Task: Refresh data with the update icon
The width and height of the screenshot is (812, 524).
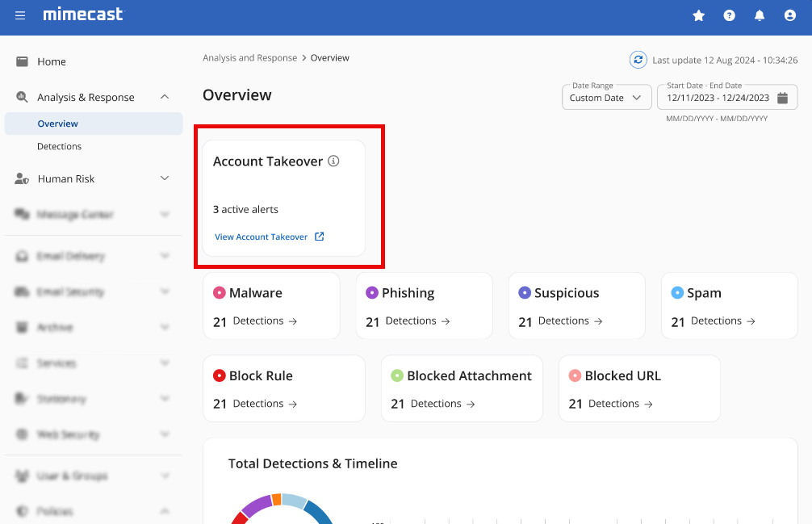Action: 638,60
